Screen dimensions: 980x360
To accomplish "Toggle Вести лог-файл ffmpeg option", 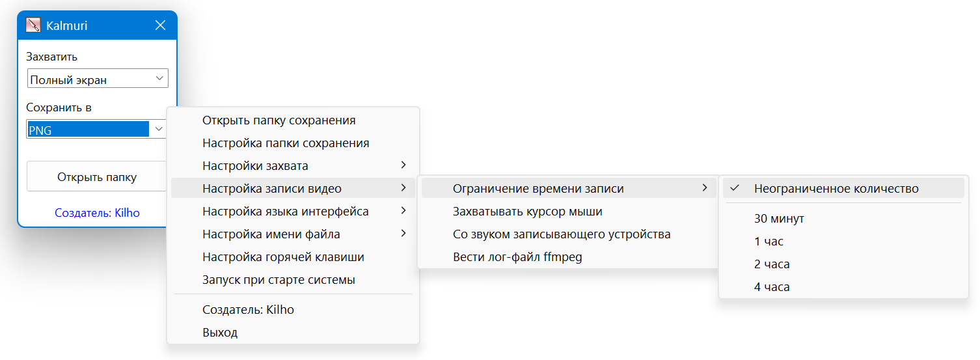I will (517, 257).
